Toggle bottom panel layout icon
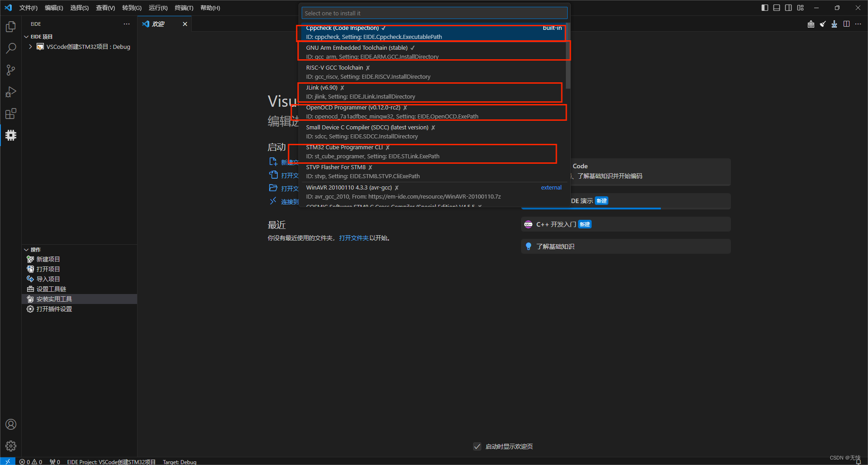868x465 pixels. coord(777,8)
